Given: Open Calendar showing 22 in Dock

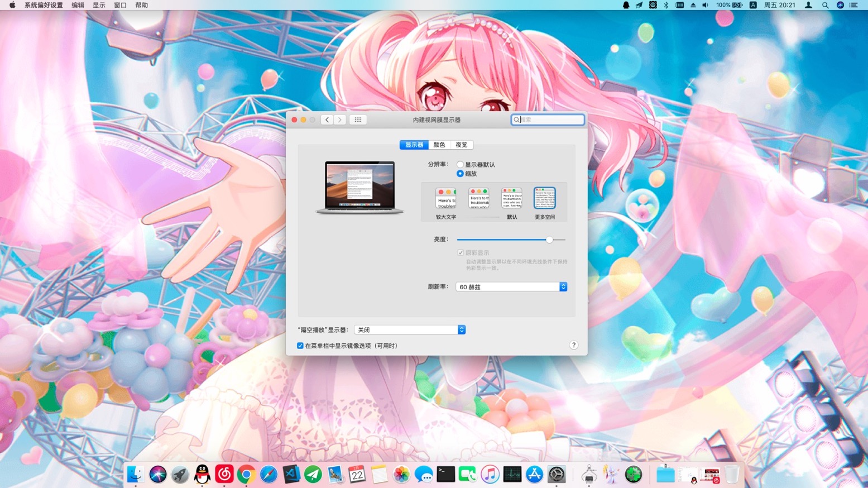Looking at the screenshot, I should pyautogui.click(x=357, y=475).
